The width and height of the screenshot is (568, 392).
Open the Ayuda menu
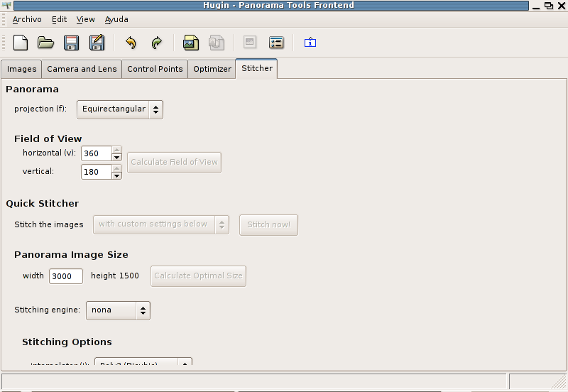[116, 20]
